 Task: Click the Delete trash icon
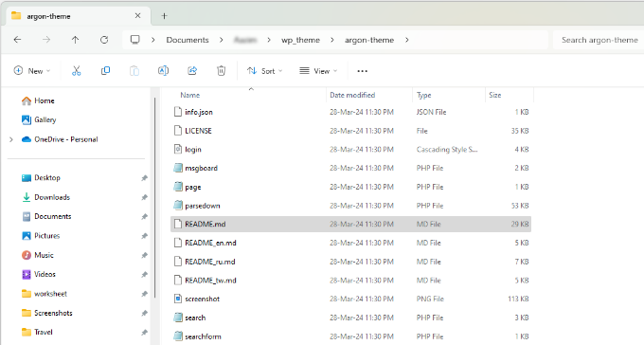tap(221, 71)
